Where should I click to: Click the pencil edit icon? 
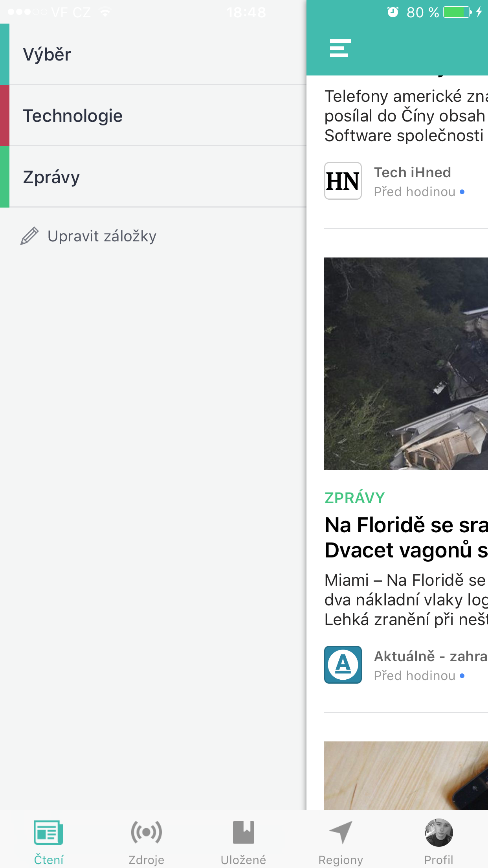tap(29, 236)
